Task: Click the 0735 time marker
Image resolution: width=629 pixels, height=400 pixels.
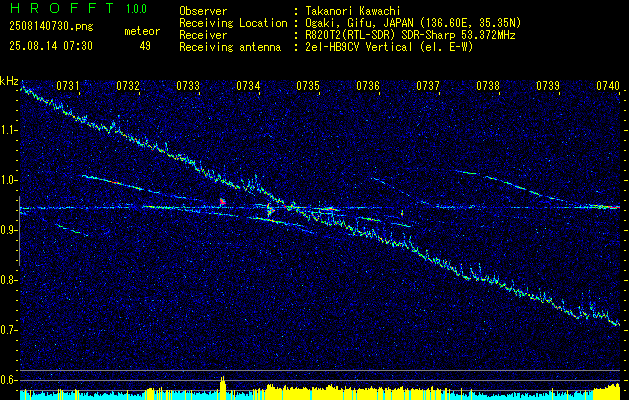Action: click(308, 85)
